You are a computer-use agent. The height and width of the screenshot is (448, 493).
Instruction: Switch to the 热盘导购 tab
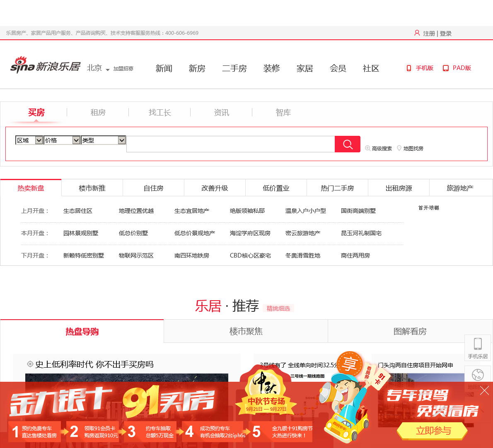click(x=82, y=331)
